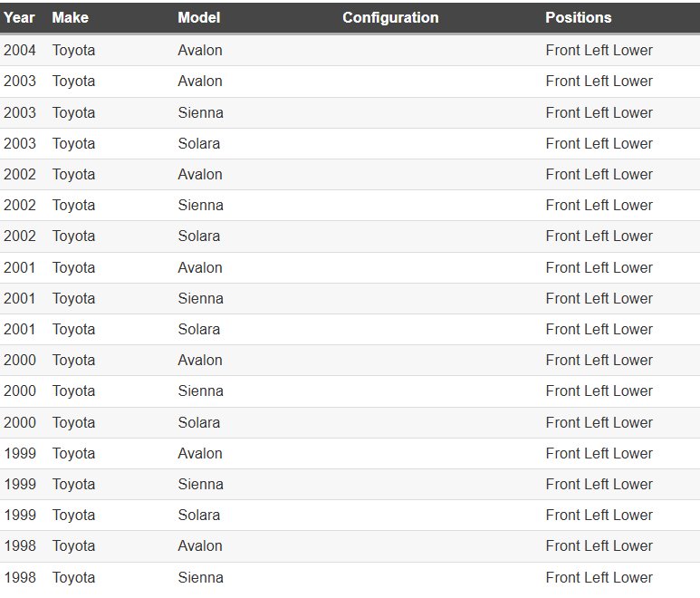Click Solara in the 2003 row
Viewport: 700px width, 598px height.
click(198, 143)
